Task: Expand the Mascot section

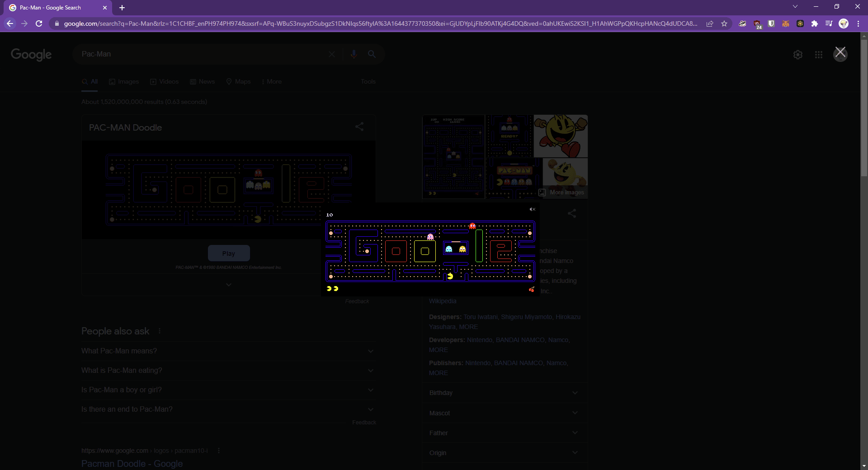Action: tap(505, 413)
